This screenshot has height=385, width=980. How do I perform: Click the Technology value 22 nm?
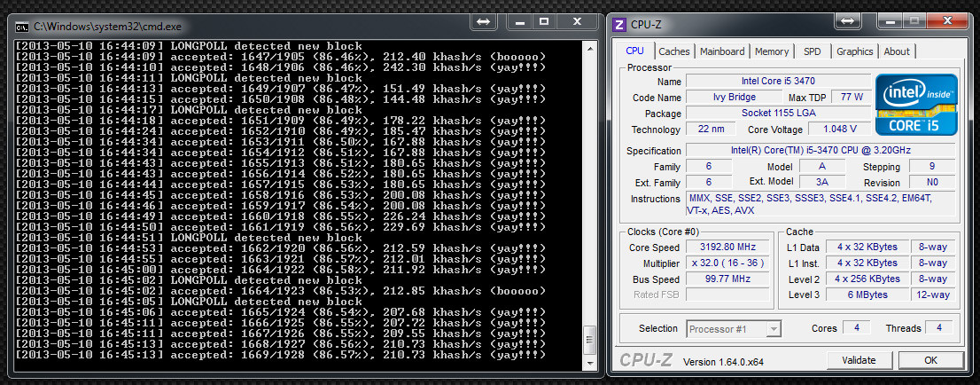(x=709, y=129)
